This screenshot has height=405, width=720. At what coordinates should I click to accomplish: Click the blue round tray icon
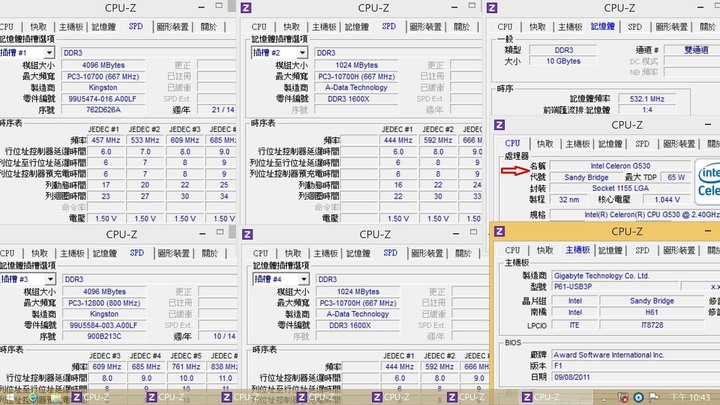(x=638, y=397)
